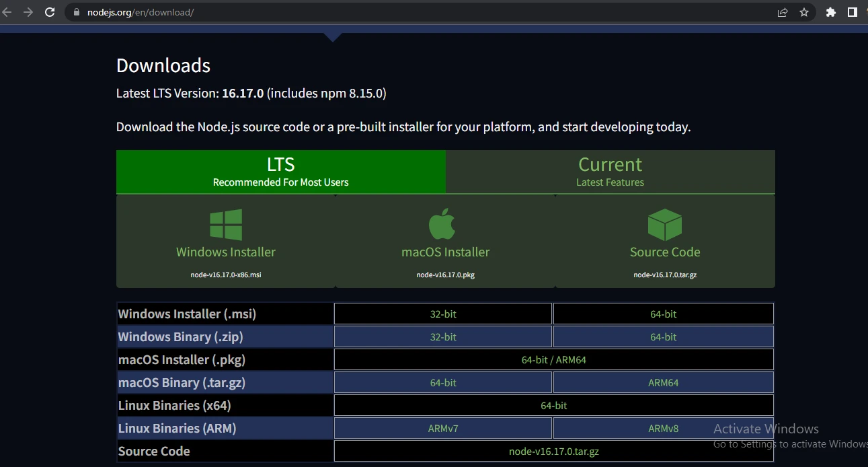
Task: Click the Windows logo icon
Action: (x=226, y=225)
